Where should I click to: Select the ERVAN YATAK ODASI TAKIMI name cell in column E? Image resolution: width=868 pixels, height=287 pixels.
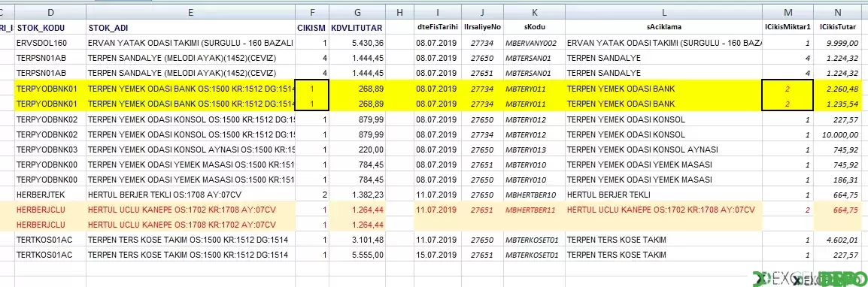(x=190, y=43)
